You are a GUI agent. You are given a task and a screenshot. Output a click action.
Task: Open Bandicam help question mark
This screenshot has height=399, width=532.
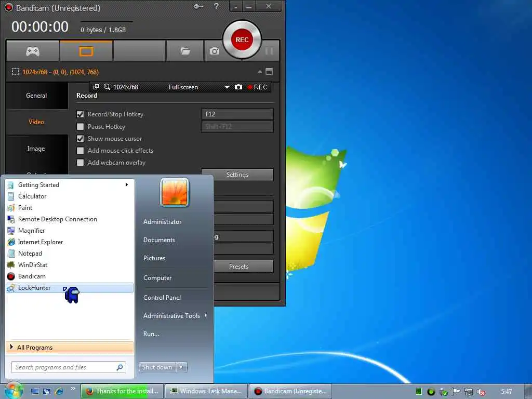[216, 6]
